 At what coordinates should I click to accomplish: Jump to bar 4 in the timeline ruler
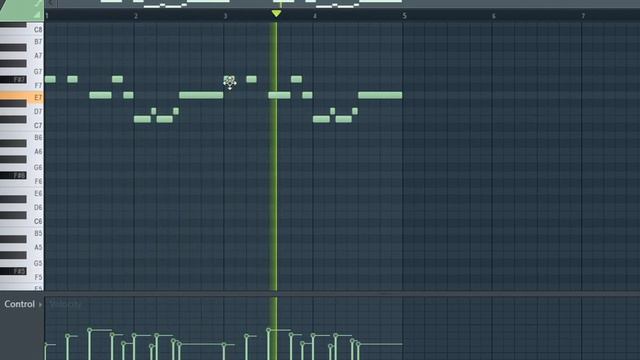[x=315, y=16]
